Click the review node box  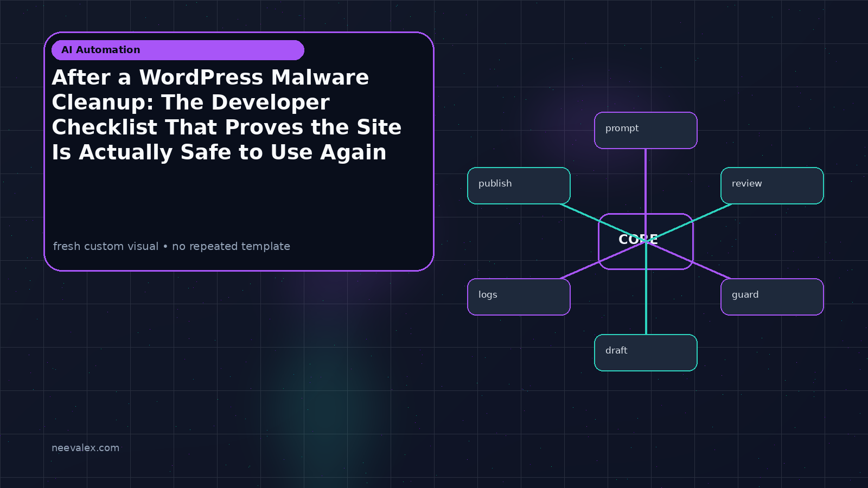tap(772, 185)
